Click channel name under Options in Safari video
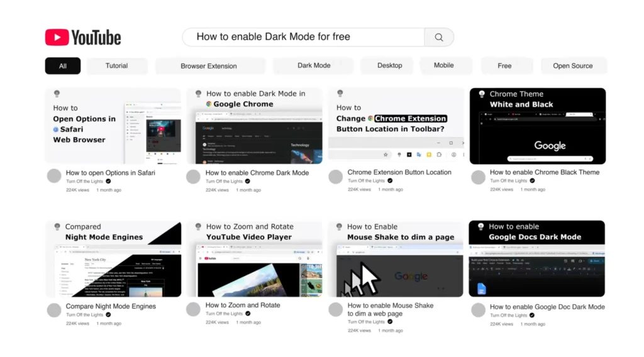Image resolution: width=644 pixels, height=357 pixels. pos(85,182)
